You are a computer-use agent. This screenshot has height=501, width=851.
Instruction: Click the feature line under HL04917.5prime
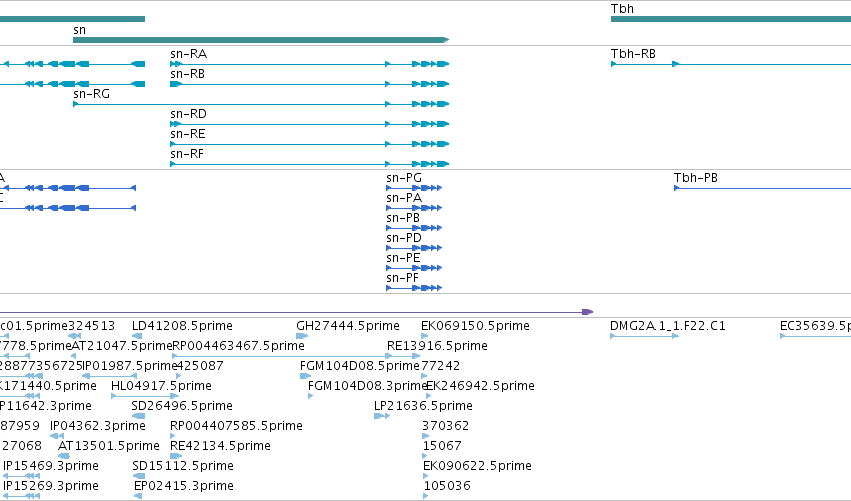(145, 396)
